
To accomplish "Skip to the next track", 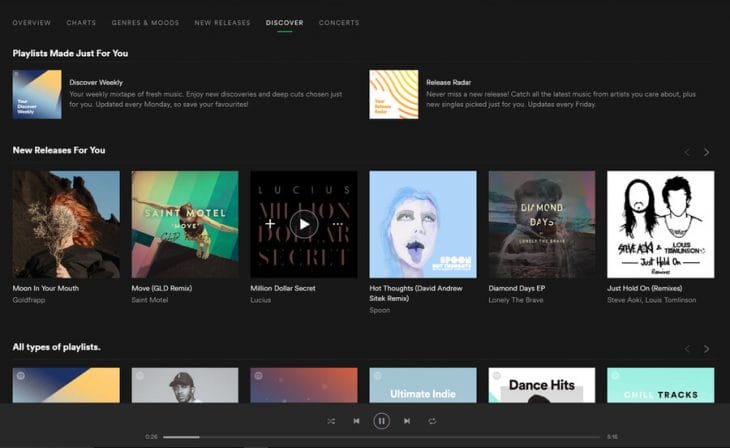I will coord(407,421).
